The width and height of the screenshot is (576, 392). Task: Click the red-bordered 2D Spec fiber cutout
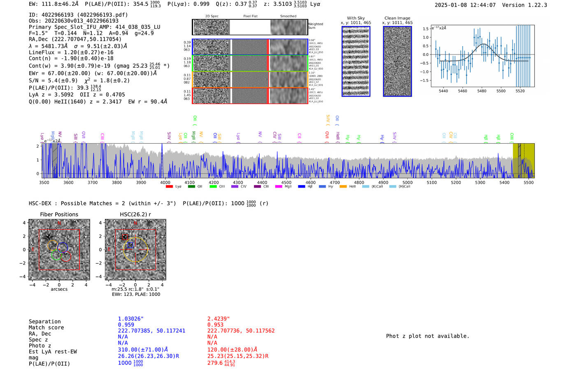click(x=212, y=95)
